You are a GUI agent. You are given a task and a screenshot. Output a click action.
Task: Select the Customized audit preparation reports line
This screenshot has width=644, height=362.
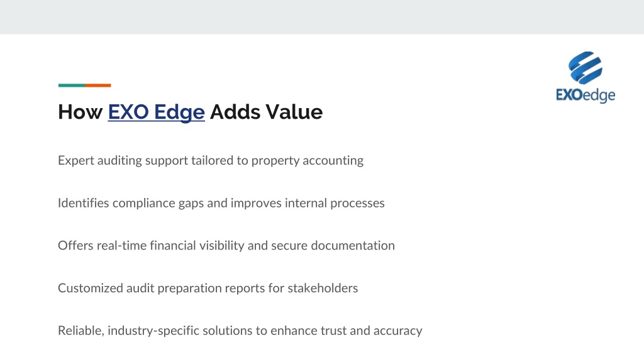pyautogui.click(x=208, y=288)
